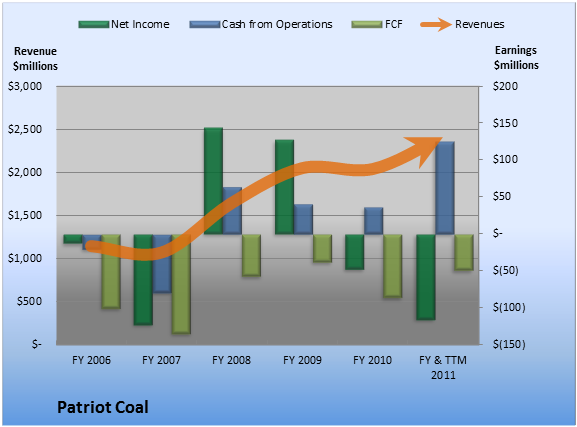Click the "$500" revenue axis label
Viewport: 577px width, 427px height.
(x=29, y=301)
